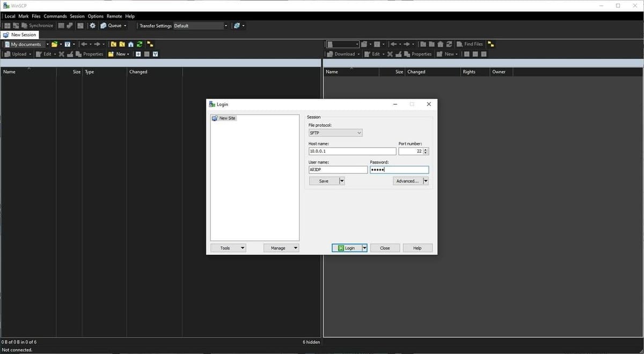The width and height of the screenshot is (644, 354).
Task: Click the new session globe icon
Action: coord(237,25)
